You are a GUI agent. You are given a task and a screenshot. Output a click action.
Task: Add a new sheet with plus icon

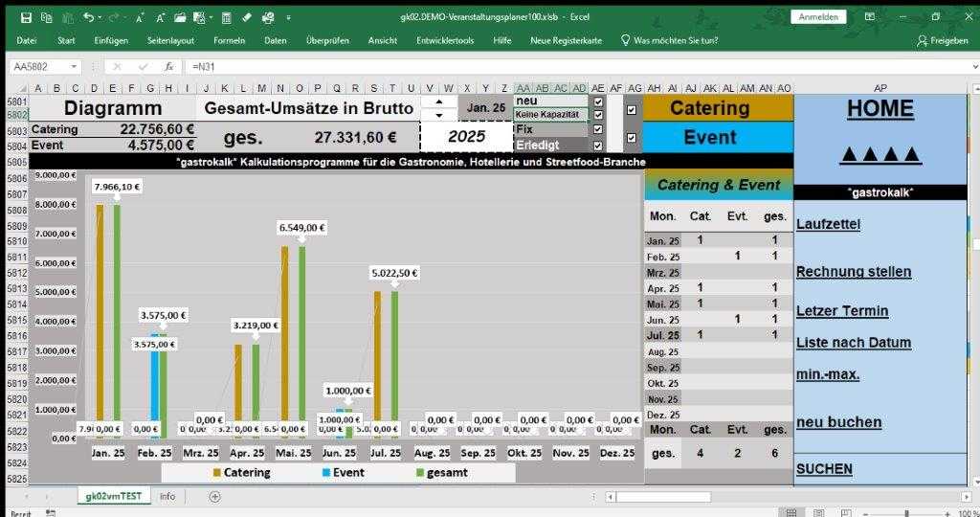[214, 496]
